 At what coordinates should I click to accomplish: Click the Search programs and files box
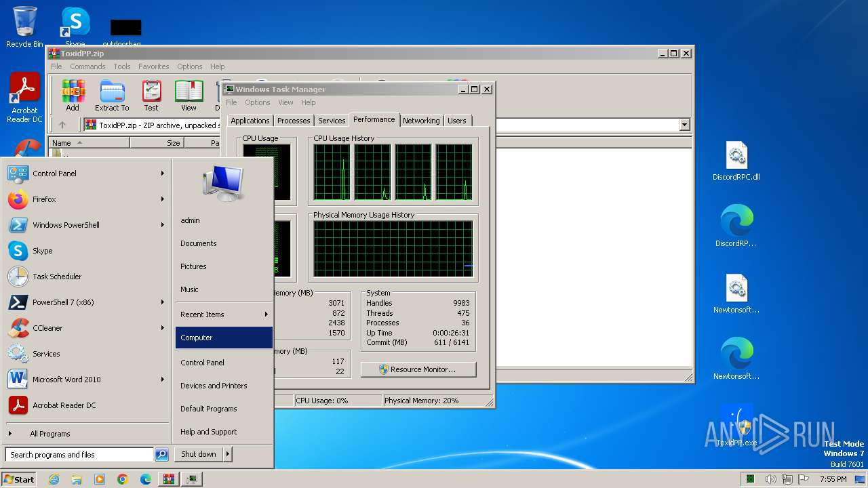79,455
